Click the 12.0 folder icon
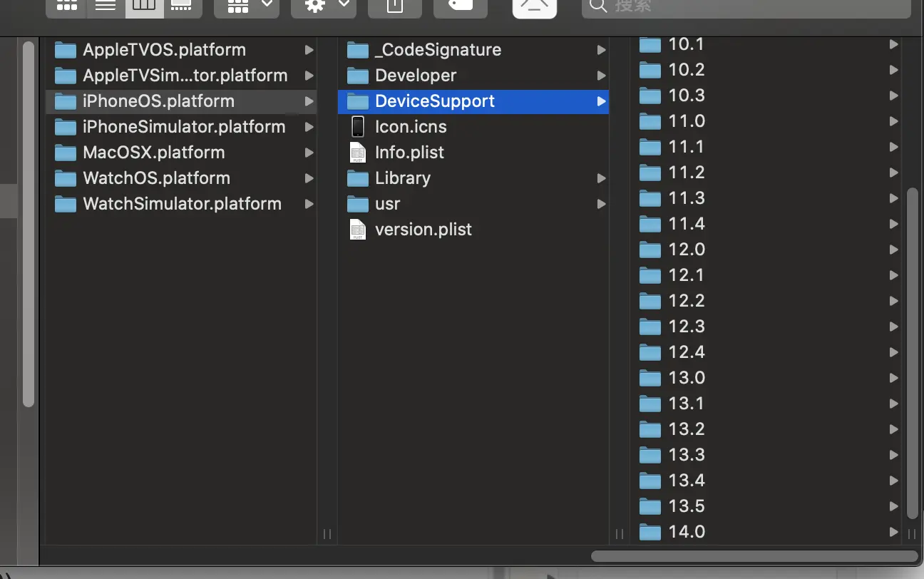This screenshot has height=579, width=924. click(650, 250)
